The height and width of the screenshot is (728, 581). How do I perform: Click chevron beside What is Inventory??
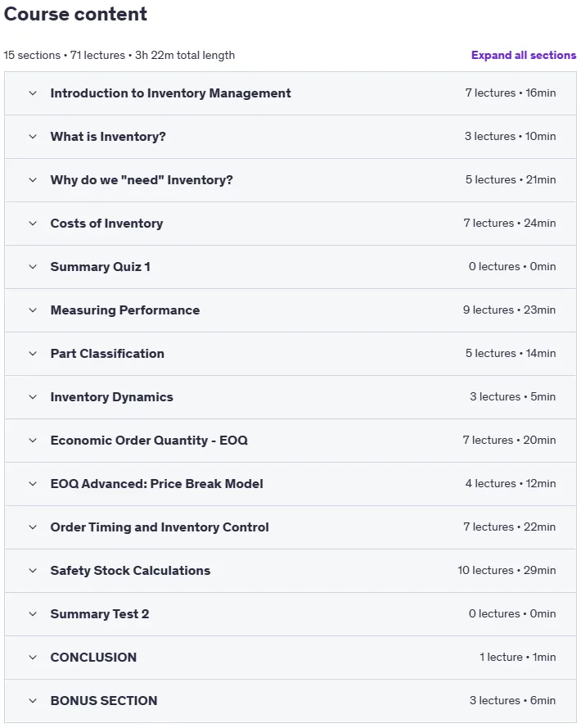(x=33, y=137)
